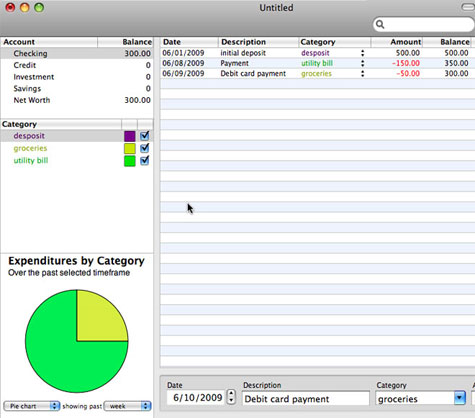Click the date stepper arrows

pos(231,397)
